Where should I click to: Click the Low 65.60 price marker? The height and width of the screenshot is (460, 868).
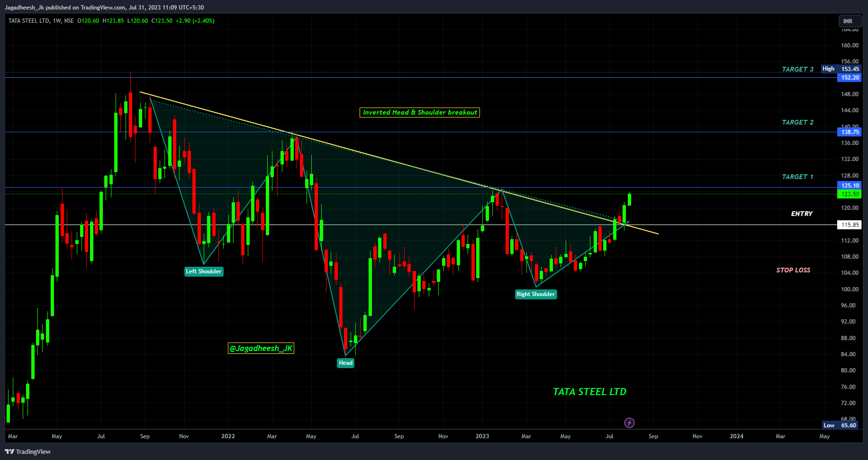coord(841,425)
